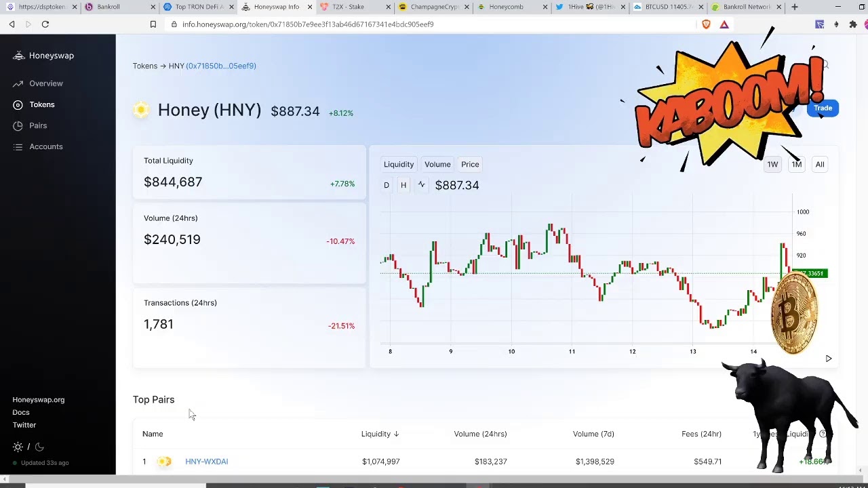Image resolution: width=868 pixels, height=488 pixels.
Task: Set chart range to 1W
Action: (772, 165)
